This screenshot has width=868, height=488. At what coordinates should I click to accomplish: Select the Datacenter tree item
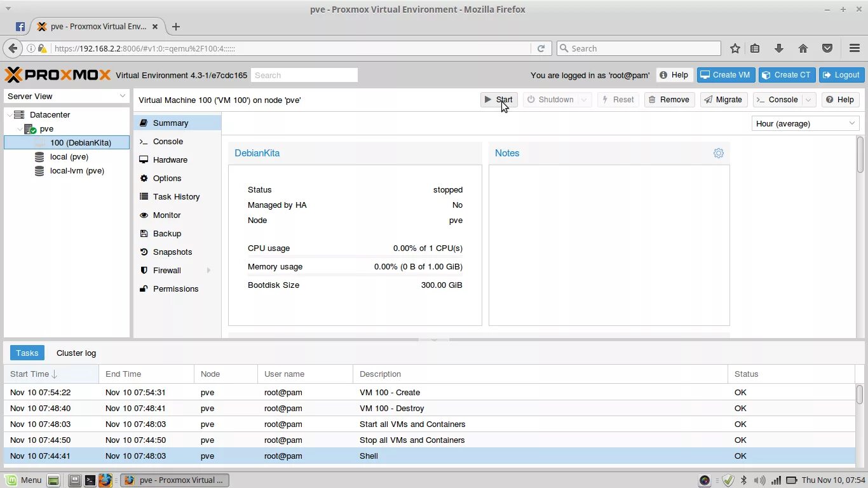pos(50,115)
